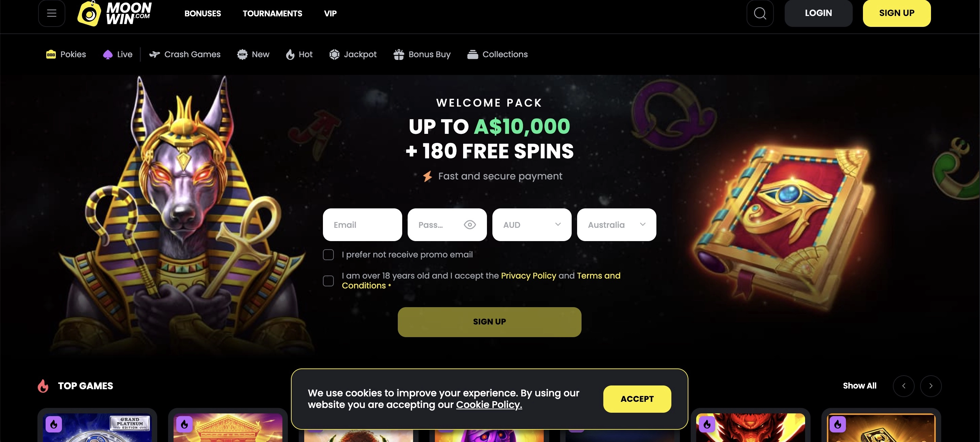Expand the AUD currency dropdown

click(x=532, y=225)
